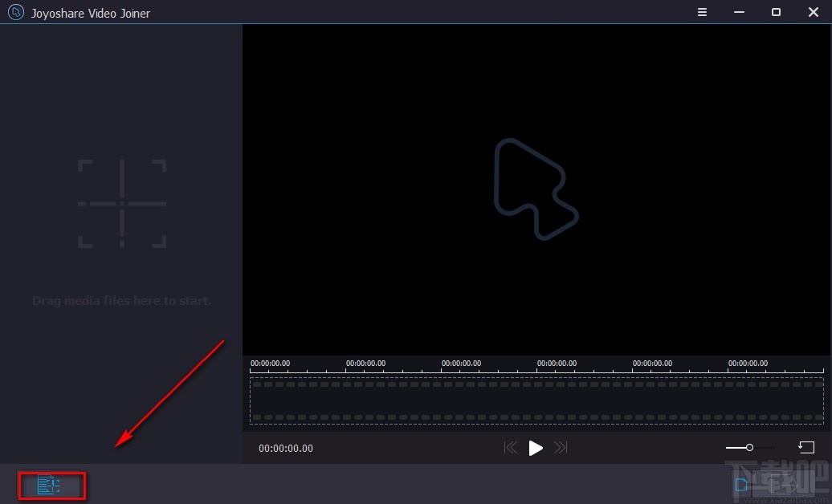832x504 pixels.
Task: Open the add files icon at bottom-left
Action: click(48, 485)
